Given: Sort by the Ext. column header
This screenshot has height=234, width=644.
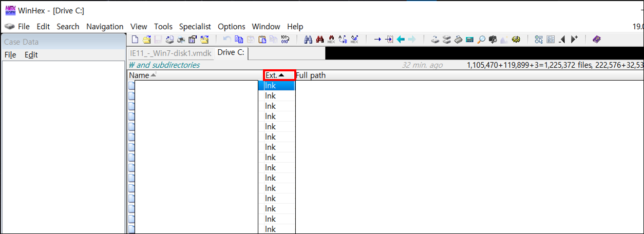Looking at the screenshot, I should (279, 75).
